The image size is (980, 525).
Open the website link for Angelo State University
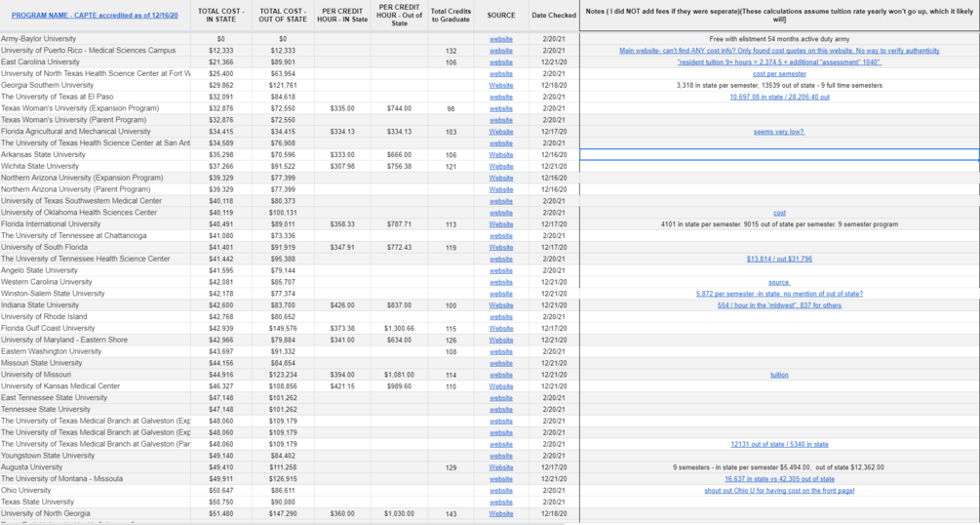tap(500, 271)
